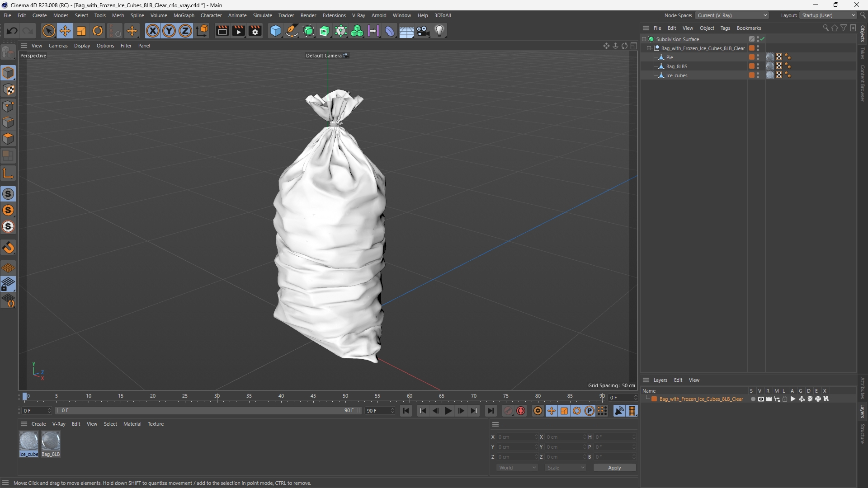Open the MoGraph menu
Viewport: 868px width, 488px height.
(184, 15)
